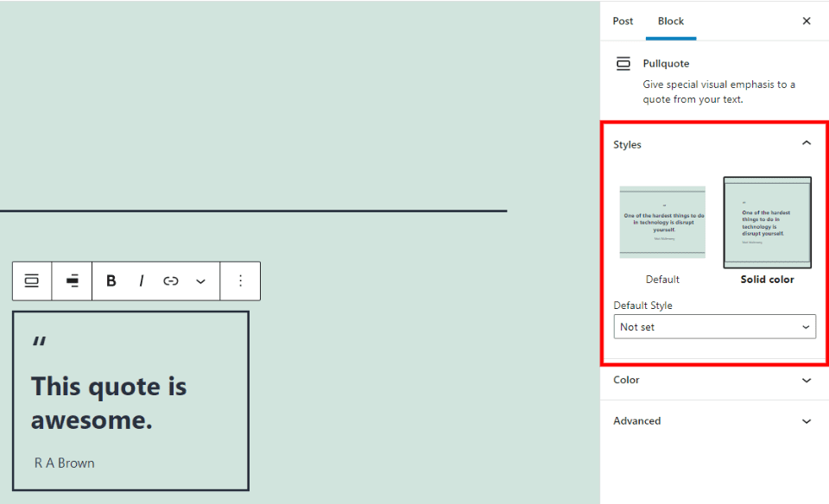829x504 pixels.
Task: Toggle more rich-text formatting options chevron
Action: [x=200, y=280]
